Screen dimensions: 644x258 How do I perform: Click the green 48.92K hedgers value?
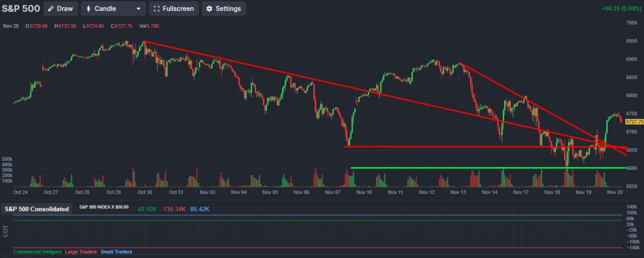click(x=147, y=209)
